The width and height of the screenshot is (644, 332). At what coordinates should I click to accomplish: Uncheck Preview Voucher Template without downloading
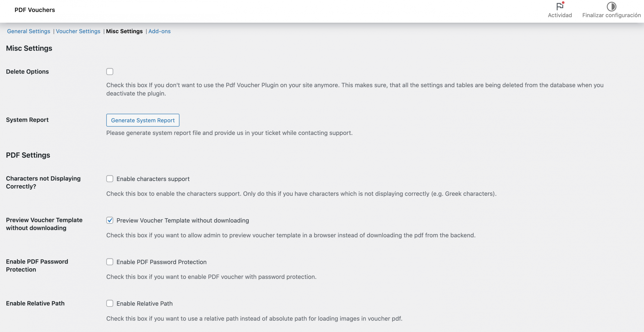(110, 220)
